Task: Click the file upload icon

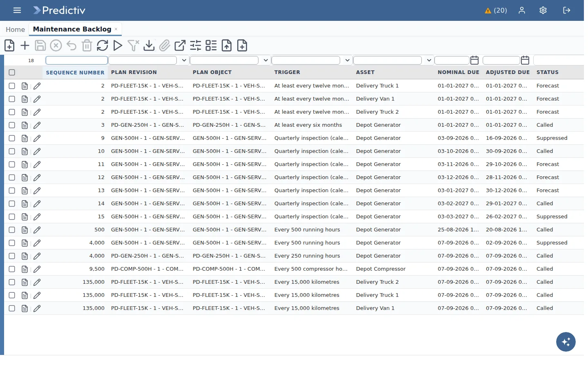Action: (x=227, y=45)
